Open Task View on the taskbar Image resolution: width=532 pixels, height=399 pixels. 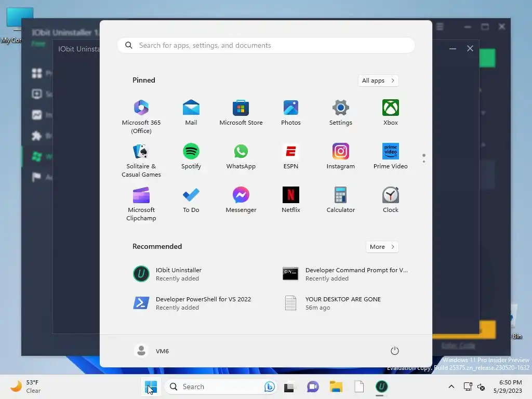[x=289, y=387]
